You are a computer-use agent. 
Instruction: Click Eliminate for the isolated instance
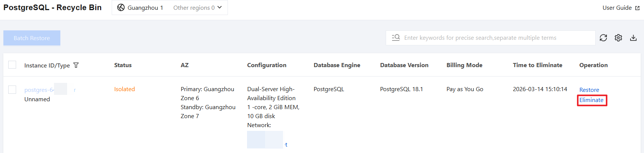tap(591, 100)
